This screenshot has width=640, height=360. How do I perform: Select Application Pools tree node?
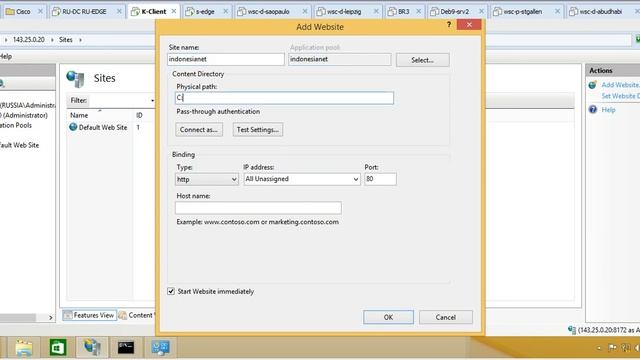[16, 125]
